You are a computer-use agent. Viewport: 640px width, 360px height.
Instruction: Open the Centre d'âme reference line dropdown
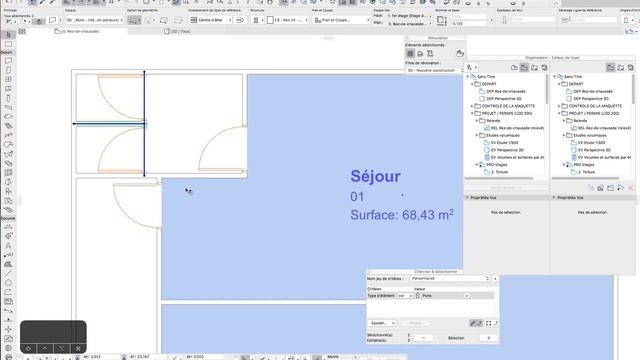point(211,20)
